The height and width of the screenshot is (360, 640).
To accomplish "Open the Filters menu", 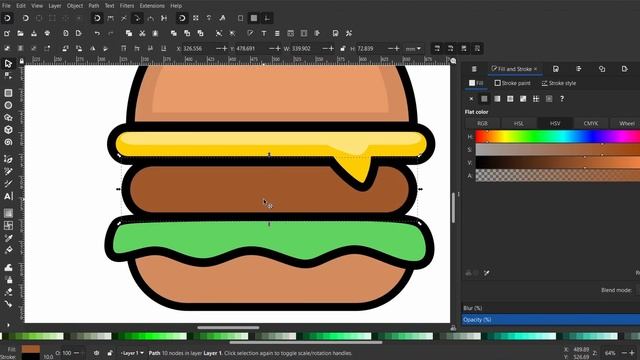I will click(127, 6).
